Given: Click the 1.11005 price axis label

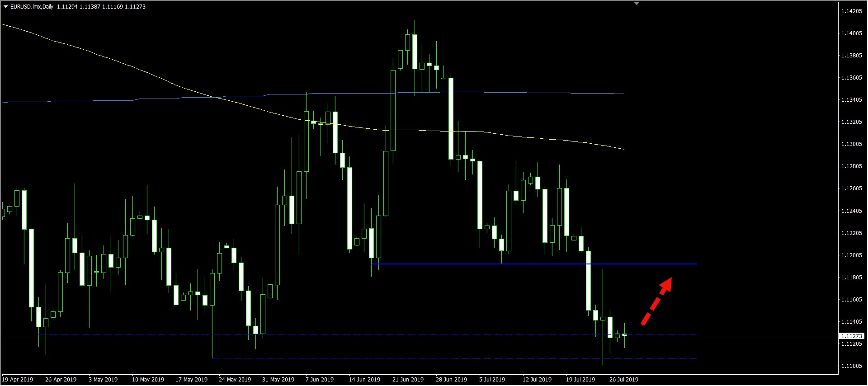Looking at the screenshot, I should 851,366.
